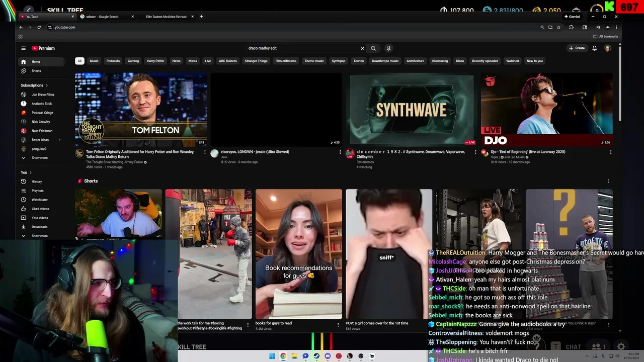Open Your videos in the sidebar
644x362 pixels.
42,218
